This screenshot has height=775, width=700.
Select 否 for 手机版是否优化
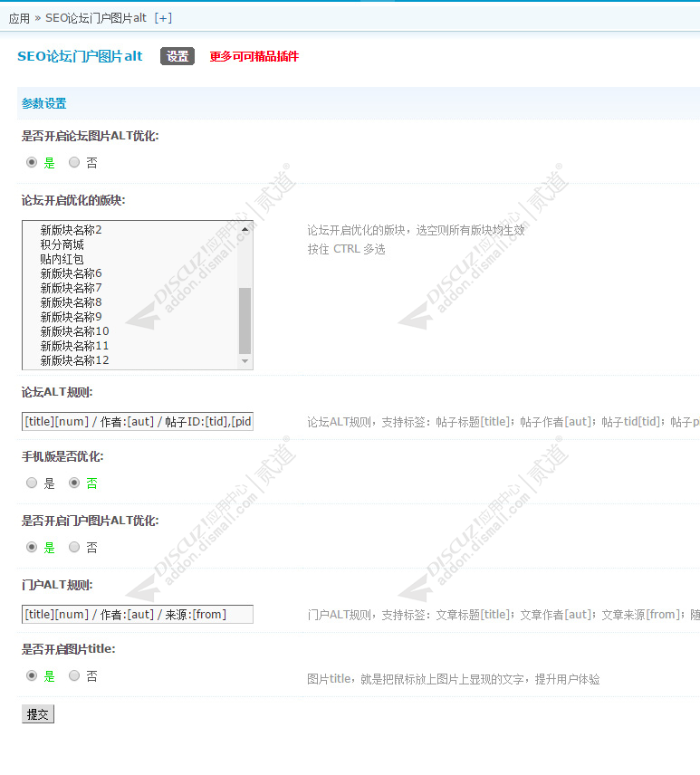(74, 483)
